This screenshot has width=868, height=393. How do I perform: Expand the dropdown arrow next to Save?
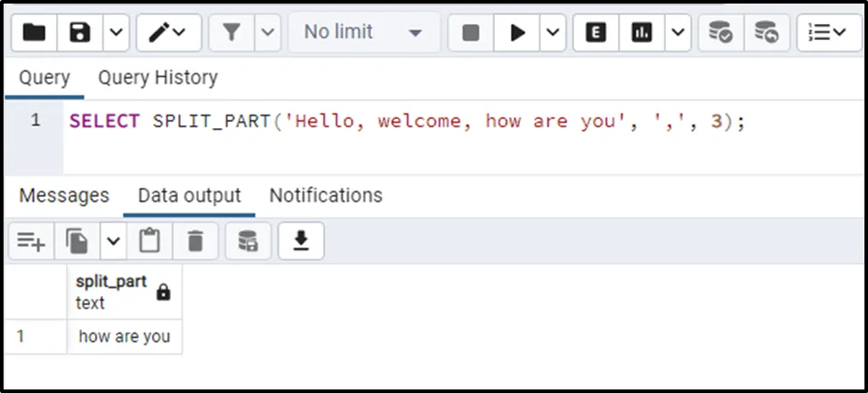[x=117, y=33]
